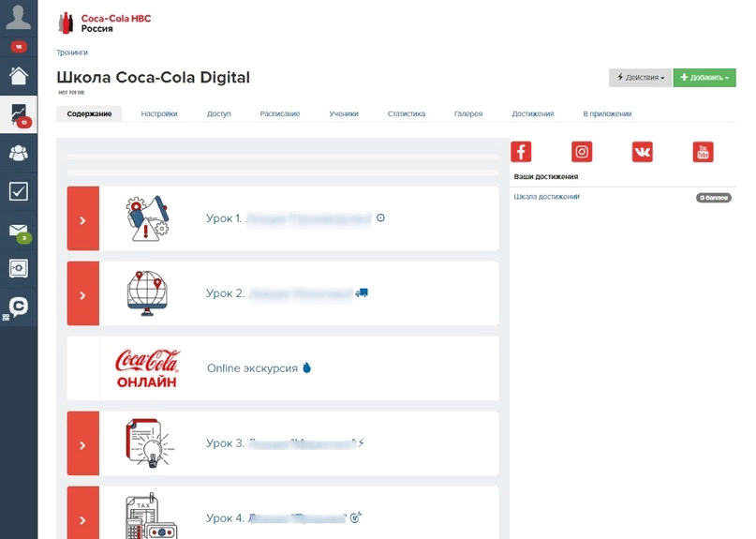Click the red notification badge under avatar
Viewport: 756px width, 539px height.
(x=19, y=47)
